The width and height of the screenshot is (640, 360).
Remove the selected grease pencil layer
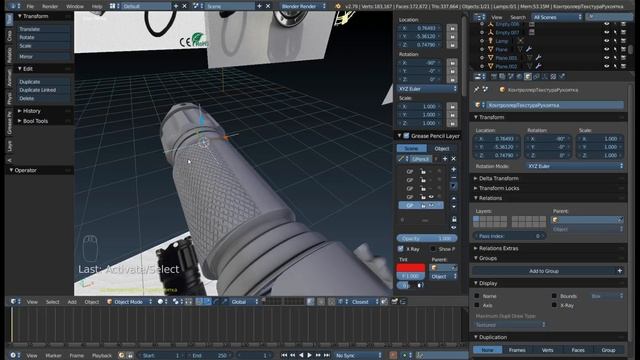pyautogui.click(x=453, y=178)
